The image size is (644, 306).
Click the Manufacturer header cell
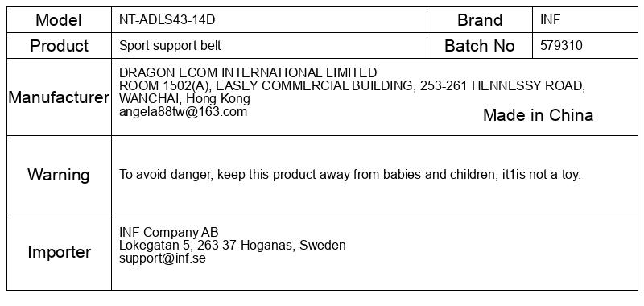[x=59, y=97]
